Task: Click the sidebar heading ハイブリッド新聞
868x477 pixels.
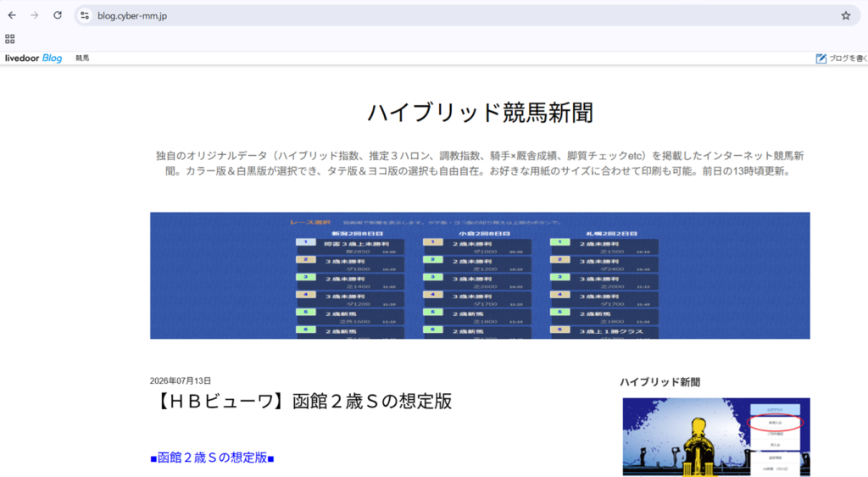Action: pyautogui.click(x=659, y=382)
